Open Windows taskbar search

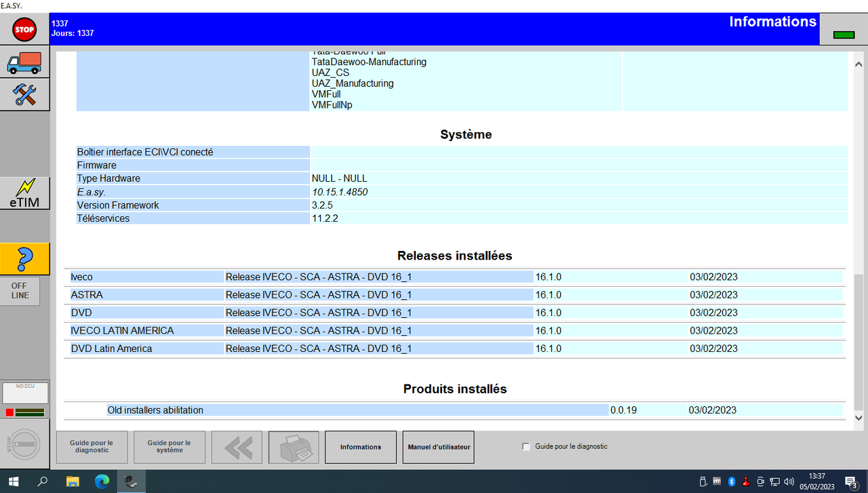point(42,481)
